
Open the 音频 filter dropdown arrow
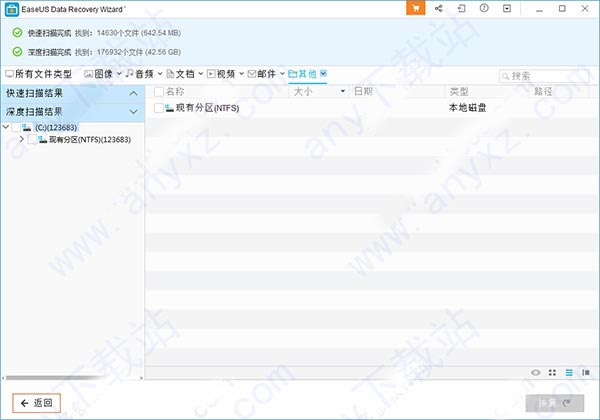point(160,73)
